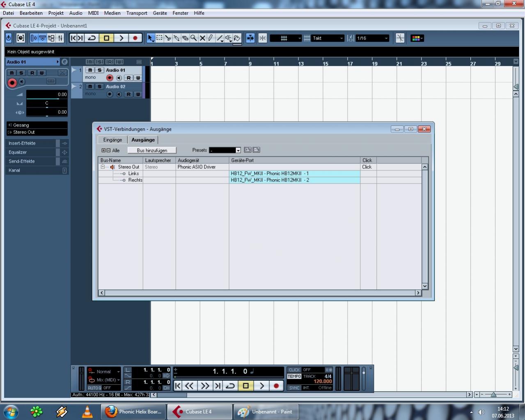The image size is (525, 420).
Task: Toggle the Snap on/off button
Action: [x=263, y=38]
